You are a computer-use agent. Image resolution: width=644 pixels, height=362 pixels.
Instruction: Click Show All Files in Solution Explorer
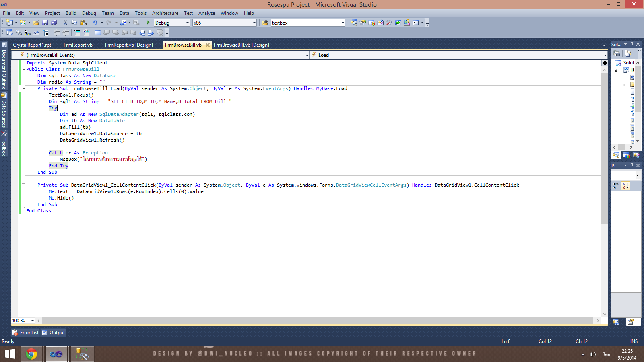628,53
